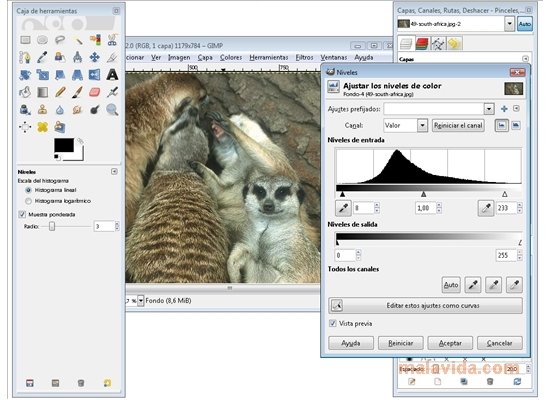The height and width of the screenshot is (400, 550).
Task: Select the Select by Color tool
Action: tap(95, 40)
